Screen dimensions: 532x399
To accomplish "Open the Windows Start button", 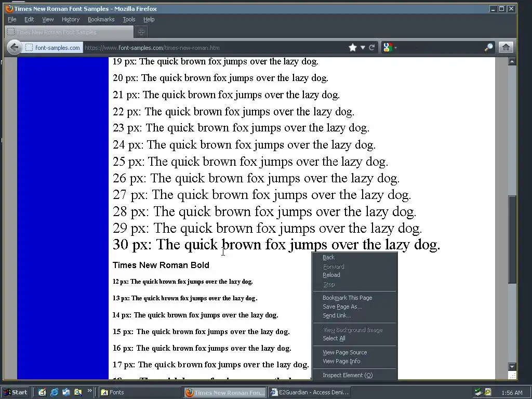I will pos(16,392).
